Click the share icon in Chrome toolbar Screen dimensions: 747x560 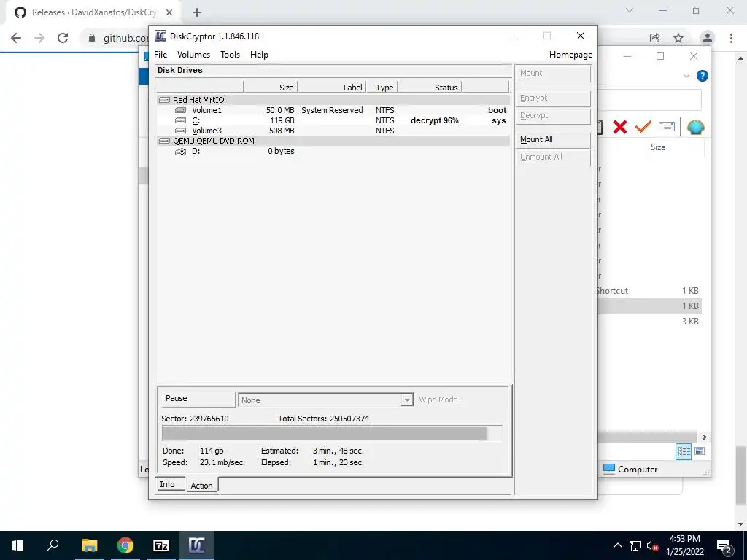(655, 38)
